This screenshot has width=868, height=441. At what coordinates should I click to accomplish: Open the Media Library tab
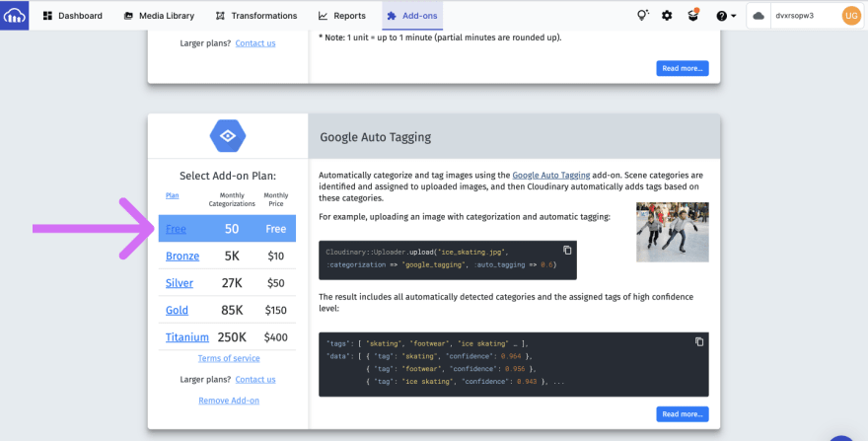pyautogui.click(x=159, y=16)
